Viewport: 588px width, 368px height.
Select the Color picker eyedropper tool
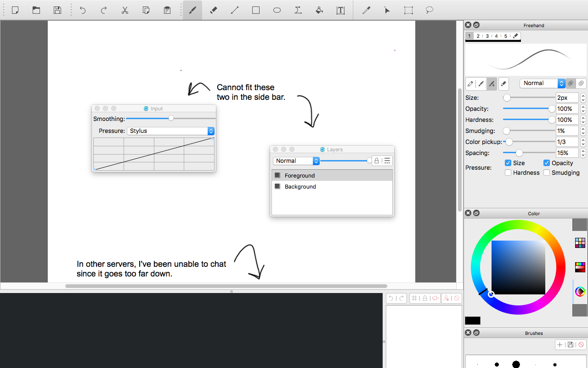click(366, 10)
